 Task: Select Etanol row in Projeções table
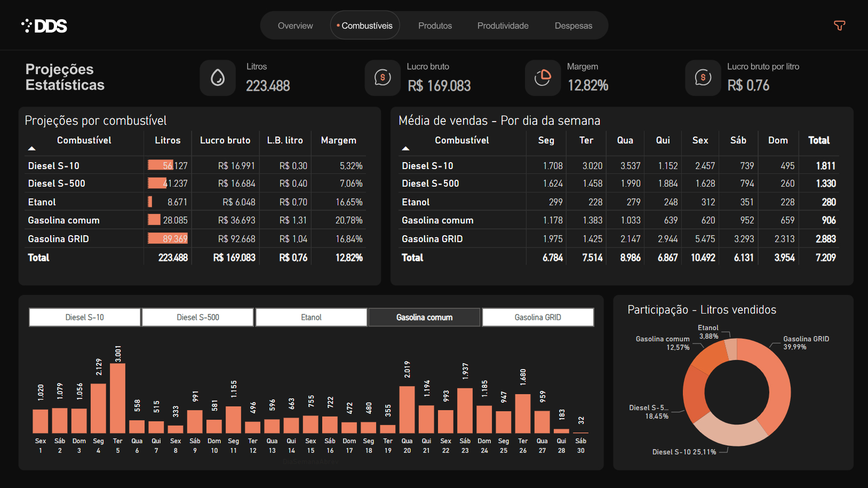tap(195, 202)
